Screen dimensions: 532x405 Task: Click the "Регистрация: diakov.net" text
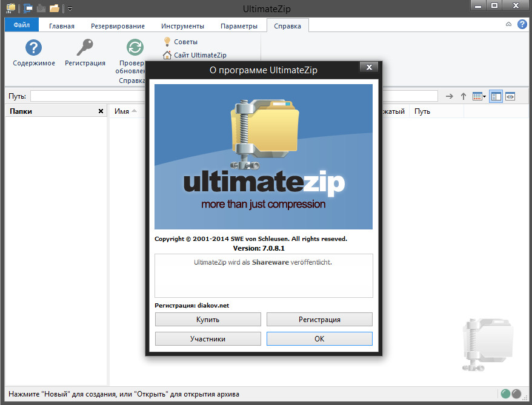click(191, 305)
